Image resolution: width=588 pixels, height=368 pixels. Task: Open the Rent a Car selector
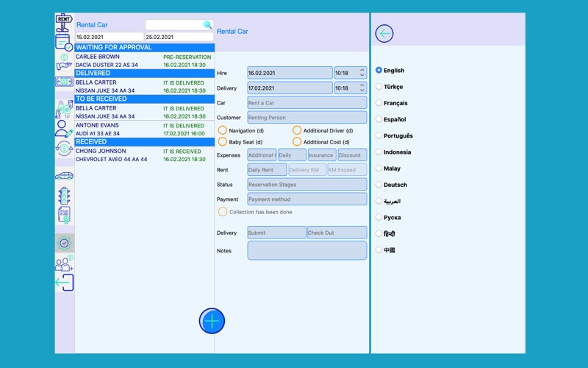pyautogui.click(x=307, y=102)
